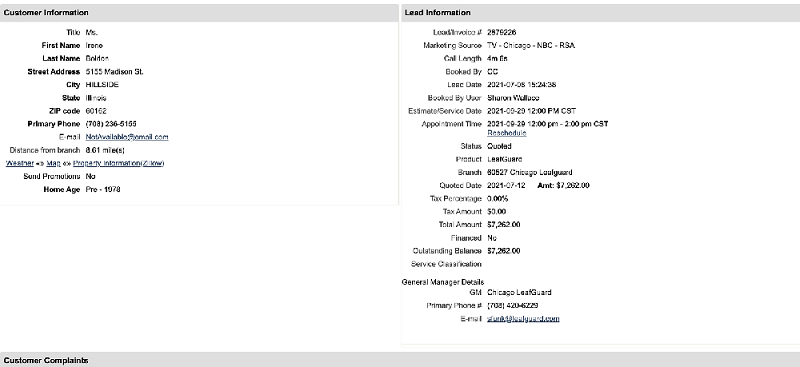Select the Lead/Invoice # value

click(x=502, y=32)
